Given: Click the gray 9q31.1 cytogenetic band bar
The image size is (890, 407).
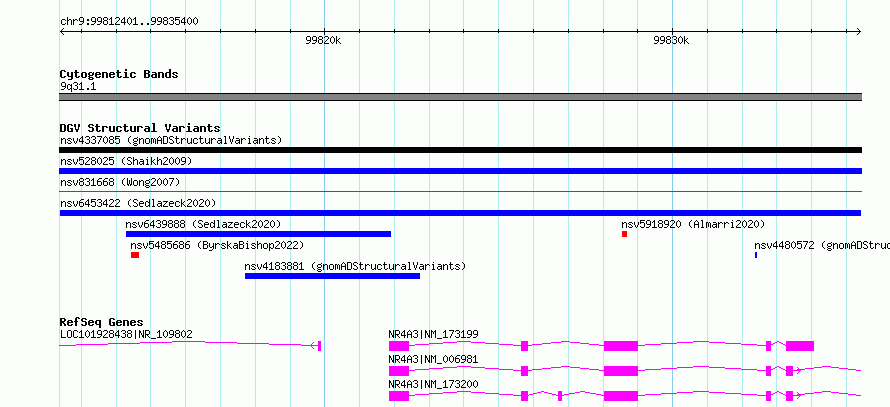Looking at the screenshot, I should (460, 97).
